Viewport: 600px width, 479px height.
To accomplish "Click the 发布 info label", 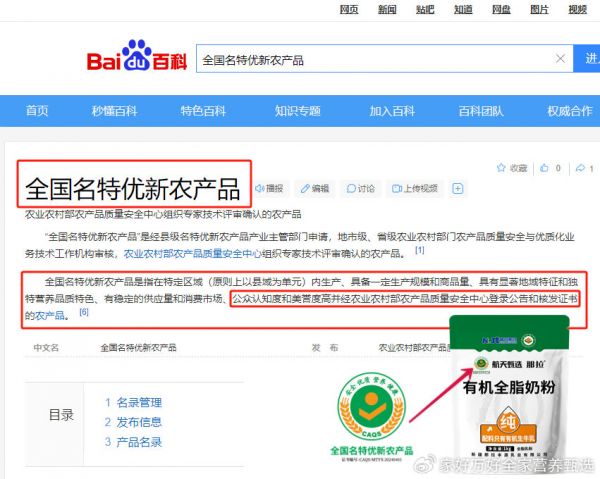I will [x=325, y=348].
